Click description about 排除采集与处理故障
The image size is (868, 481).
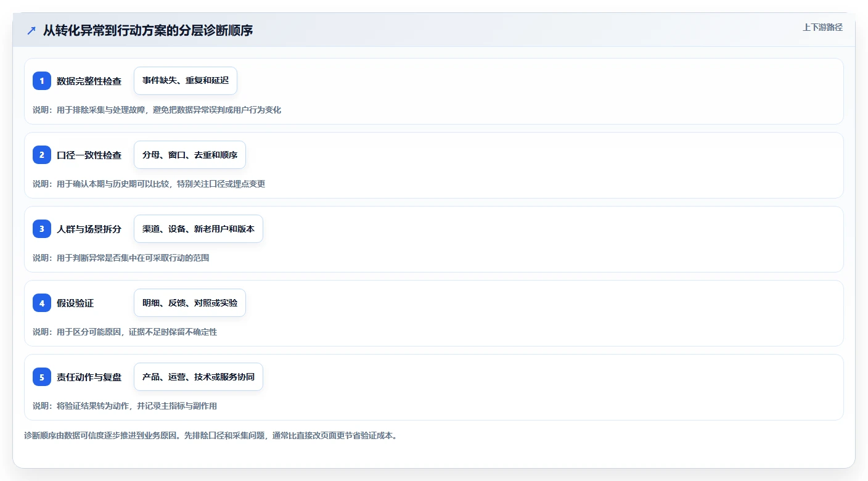[157, 110]
